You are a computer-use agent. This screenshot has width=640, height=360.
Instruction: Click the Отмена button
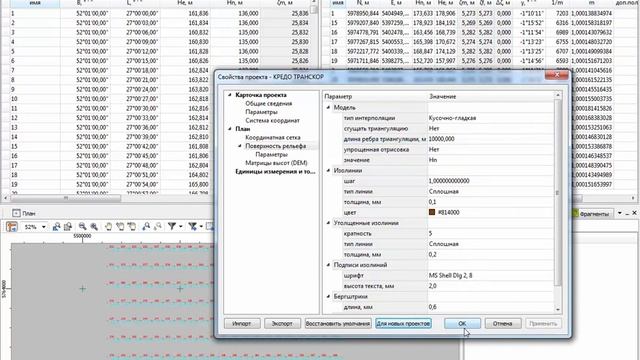point(502,323)
